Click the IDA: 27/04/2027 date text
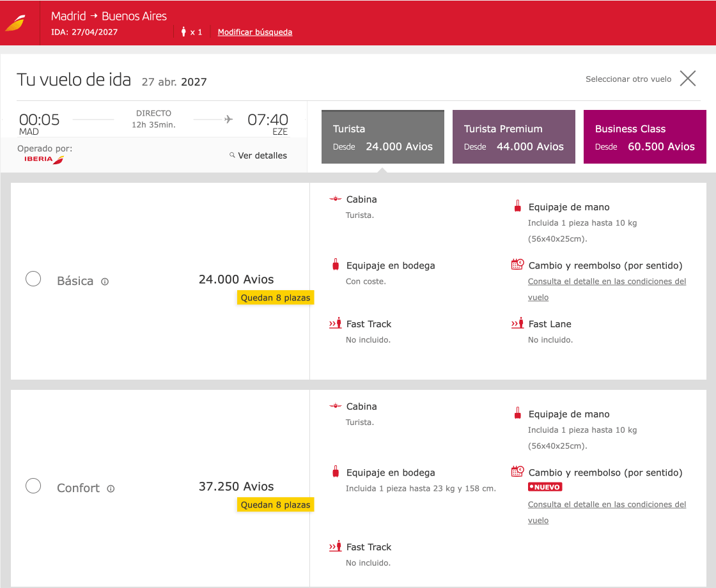This screenshot has width=716, height=588. [x=84, y=32]
